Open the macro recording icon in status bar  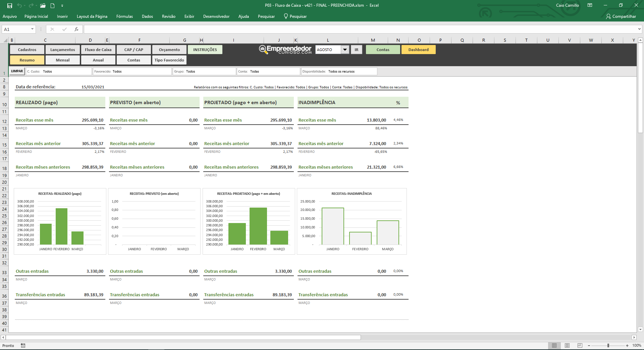click(x=23, y=345)
